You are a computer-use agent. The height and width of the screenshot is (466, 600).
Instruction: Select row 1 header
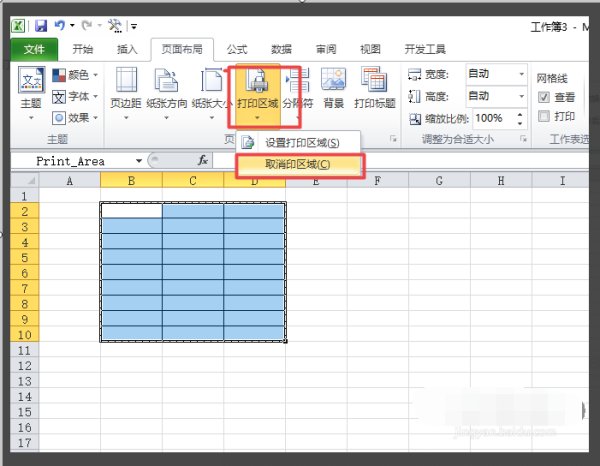coord(24,196)
